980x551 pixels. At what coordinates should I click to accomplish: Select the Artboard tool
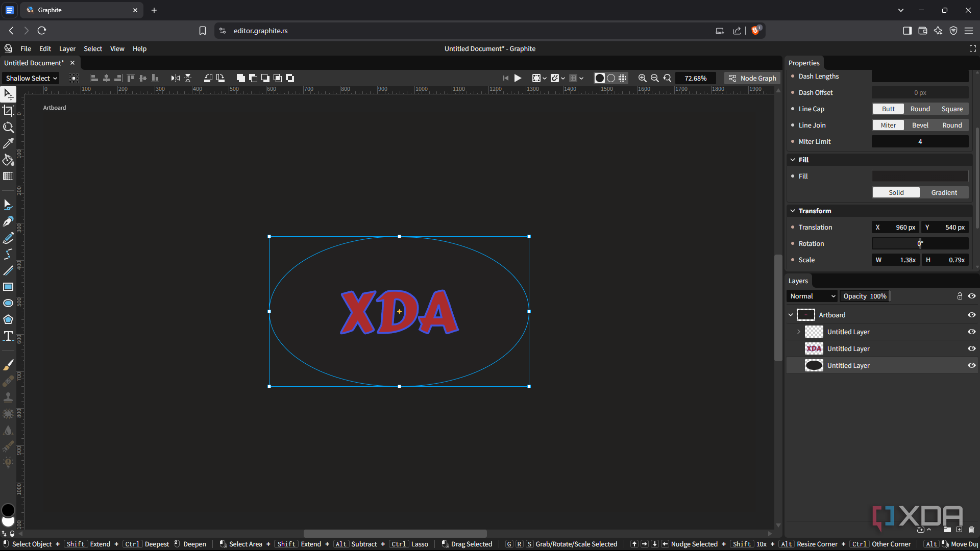click(8, 111)
